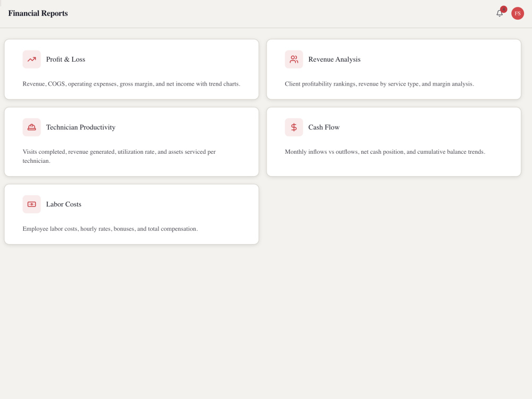Click the red notification count badge
The height and width of the screenshot is (399, 532).
[x=503, y=9]
